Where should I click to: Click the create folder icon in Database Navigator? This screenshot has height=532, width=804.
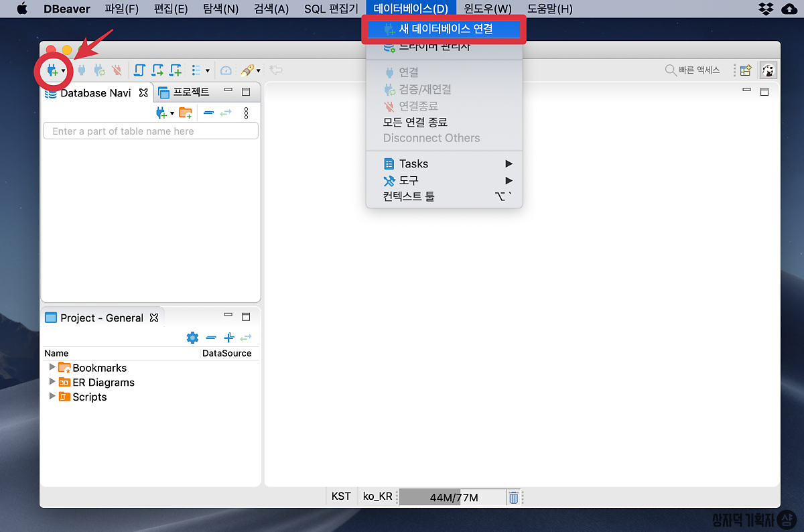click(x=186, y=113)
